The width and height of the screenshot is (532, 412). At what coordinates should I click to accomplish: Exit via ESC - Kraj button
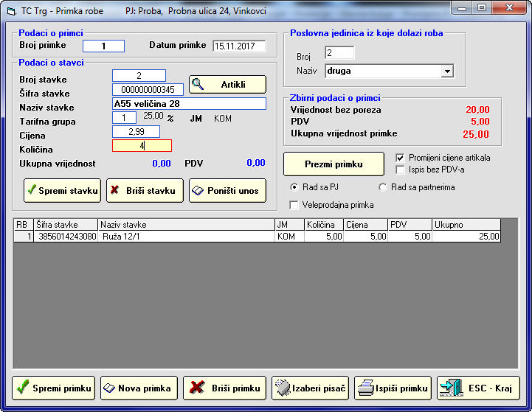pos(478,388)
